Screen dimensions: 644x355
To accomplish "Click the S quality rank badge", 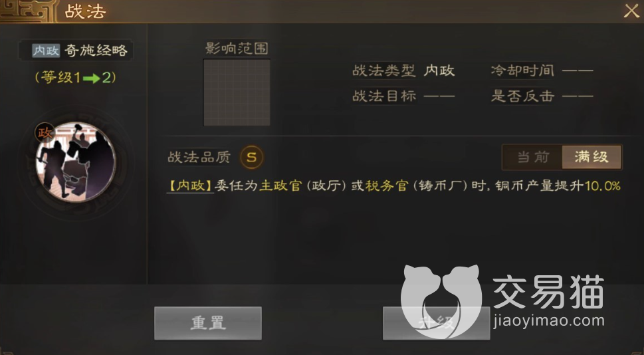I will click(x=252, y=157).
